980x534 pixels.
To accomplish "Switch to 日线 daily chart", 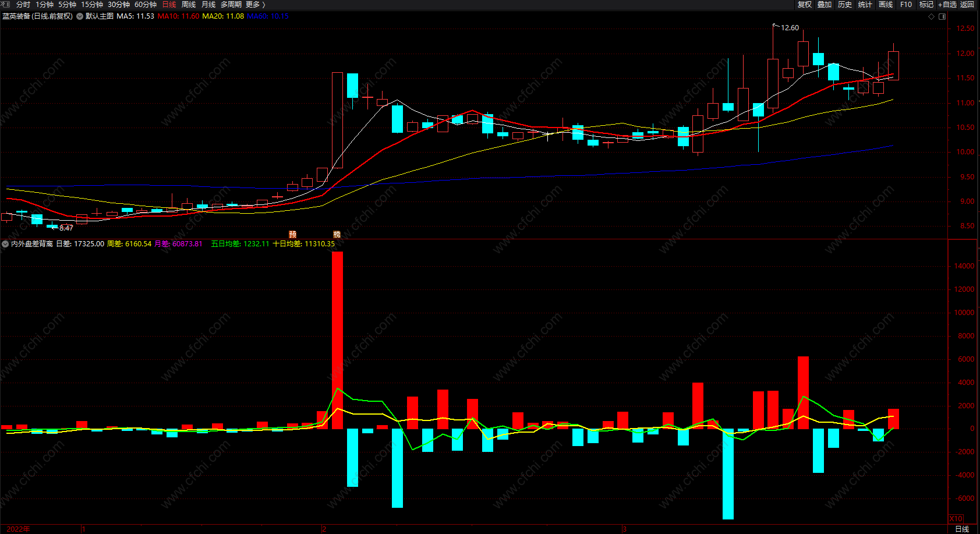I will pyautogui.click(x=169, y=5).
